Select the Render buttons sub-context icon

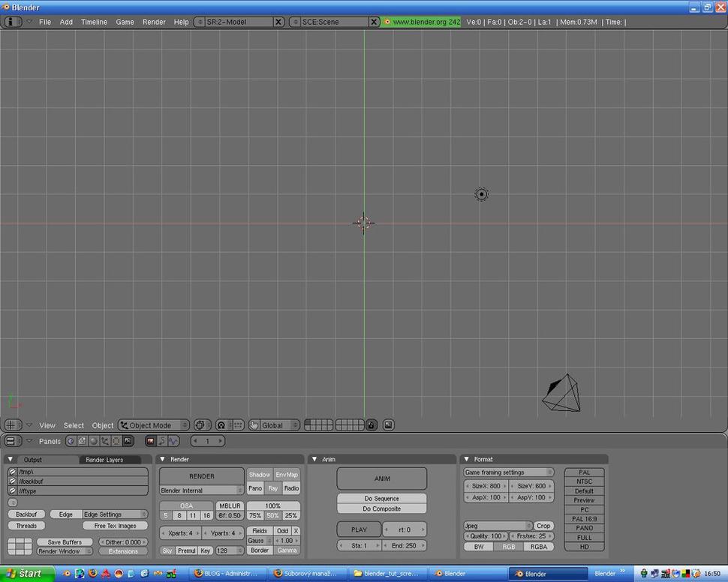pos(150,441)
